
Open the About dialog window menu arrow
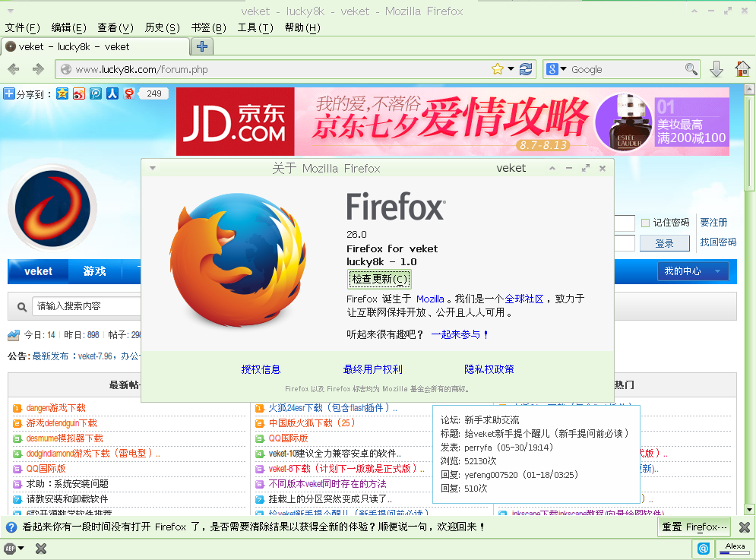153,169
